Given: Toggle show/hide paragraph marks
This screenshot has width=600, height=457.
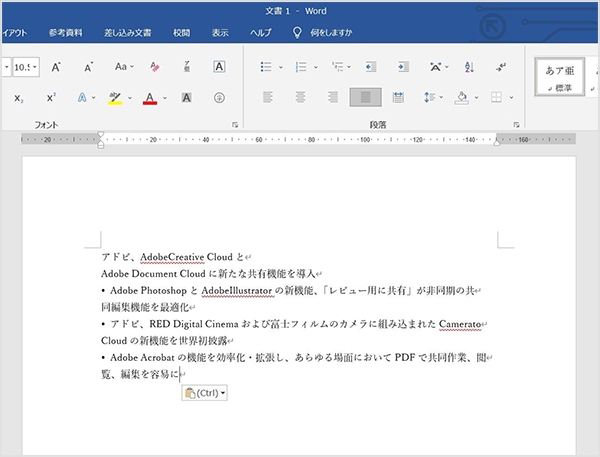Looking at the screenshot, I should (x=501, y=67).
